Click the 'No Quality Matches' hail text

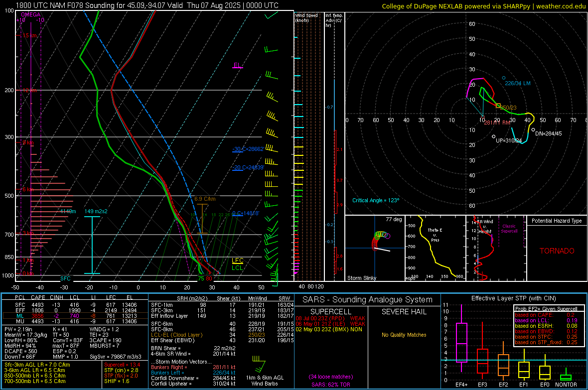(404, 335)
